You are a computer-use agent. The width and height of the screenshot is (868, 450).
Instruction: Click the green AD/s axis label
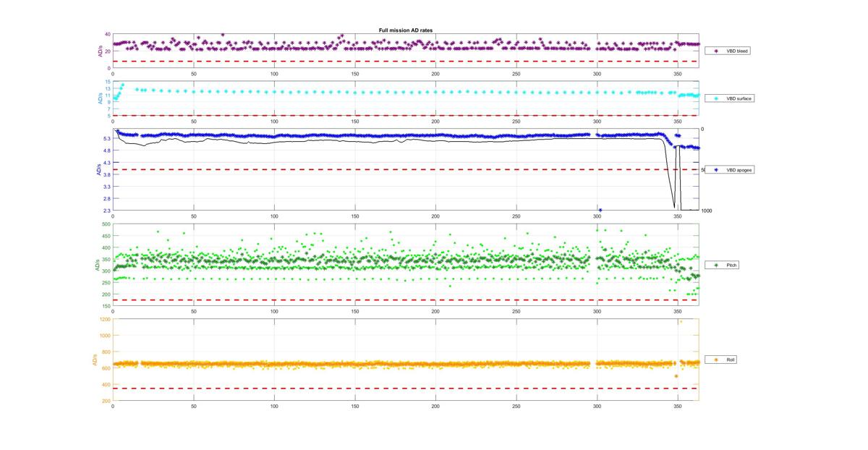click(x=98, y=266)
